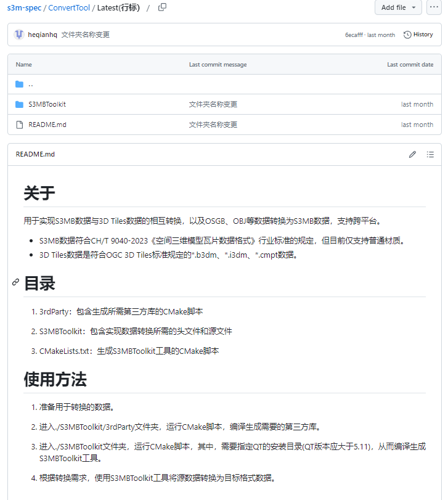448x500 pixels.
Task: Click the Name column header
Action: [23, 64]
